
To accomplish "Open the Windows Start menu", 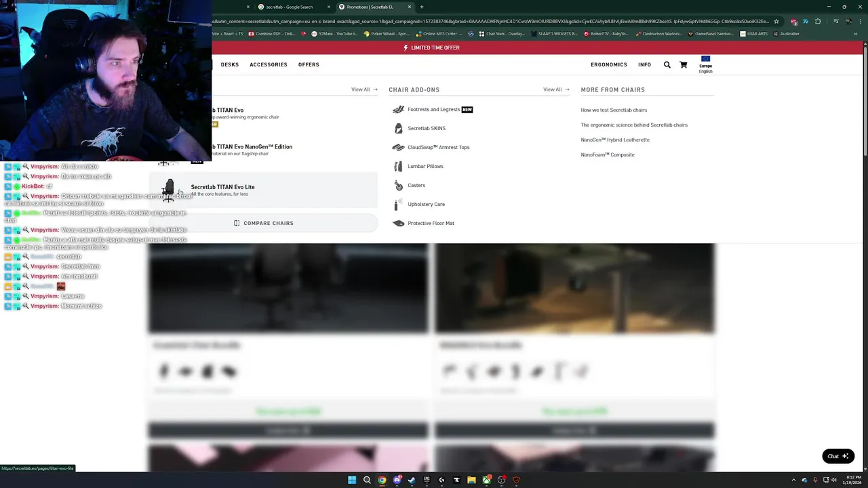I will pyautogui.click(x=352, y=480).
